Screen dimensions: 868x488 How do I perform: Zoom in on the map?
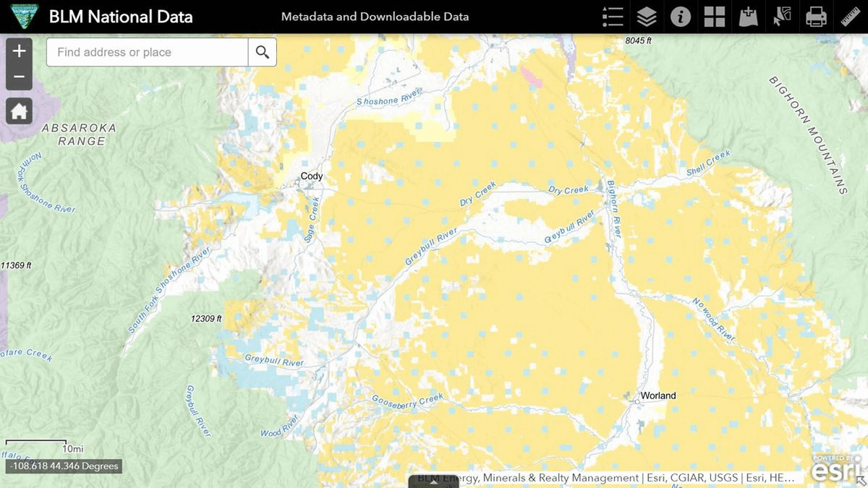coord(20,51)
